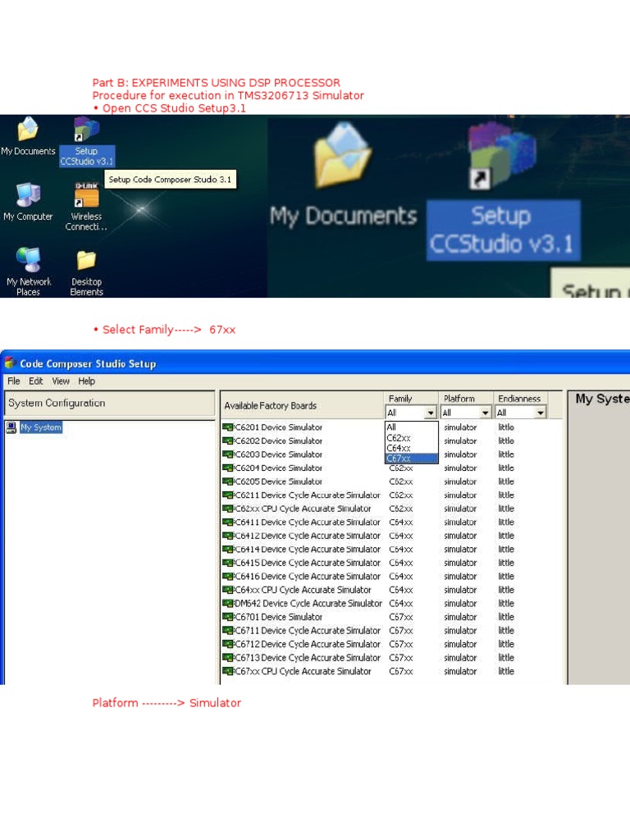Screen dimensions: 630x840
Task: Expand the Endianness filter dropdown
Action: tap(540, 413)
